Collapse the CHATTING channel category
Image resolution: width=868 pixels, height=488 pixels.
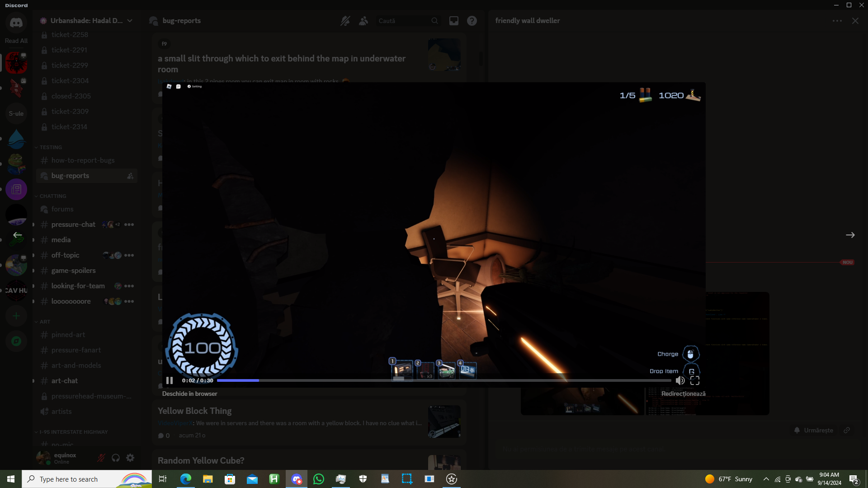[x=52, y=196]
